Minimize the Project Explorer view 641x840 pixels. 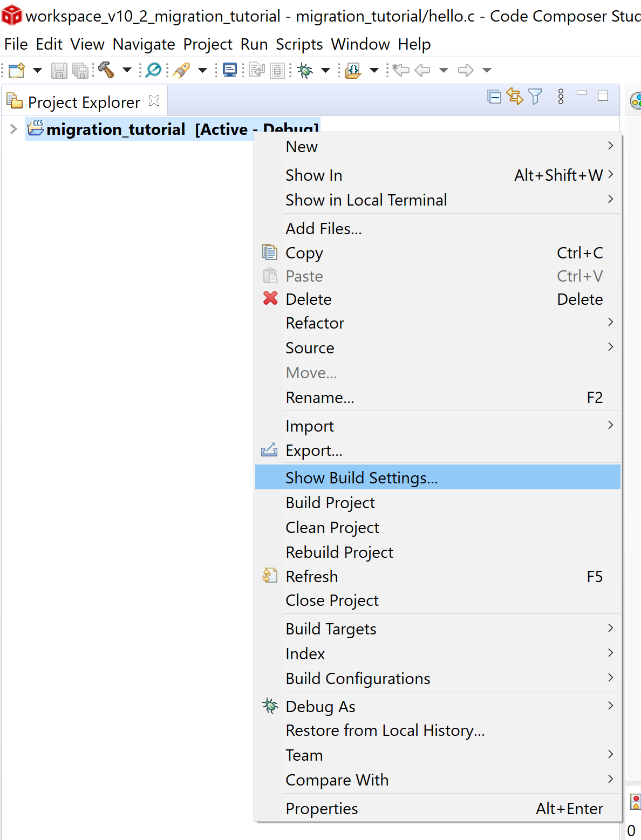(x=582, y=94)
